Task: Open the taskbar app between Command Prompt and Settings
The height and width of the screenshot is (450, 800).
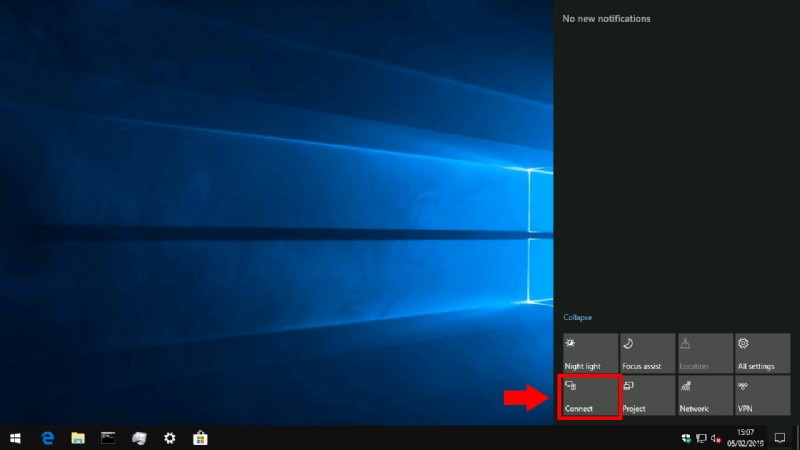Action: [139, 438]
